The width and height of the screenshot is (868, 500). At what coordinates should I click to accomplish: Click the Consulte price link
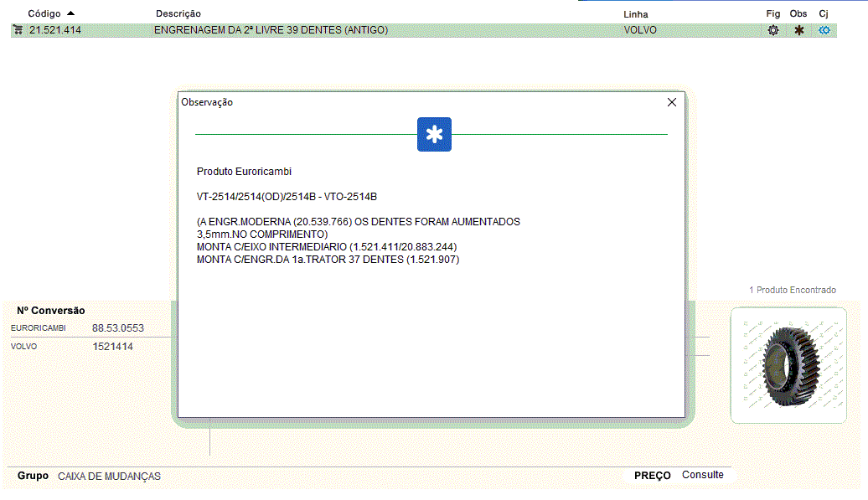coord(702,475)
